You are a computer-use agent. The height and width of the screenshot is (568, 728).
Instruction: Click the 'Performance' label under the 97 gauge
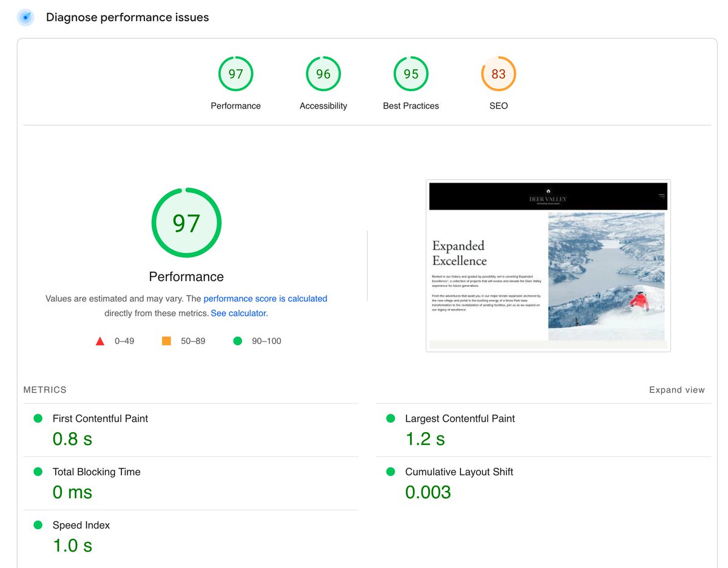[x=235, y=106]
